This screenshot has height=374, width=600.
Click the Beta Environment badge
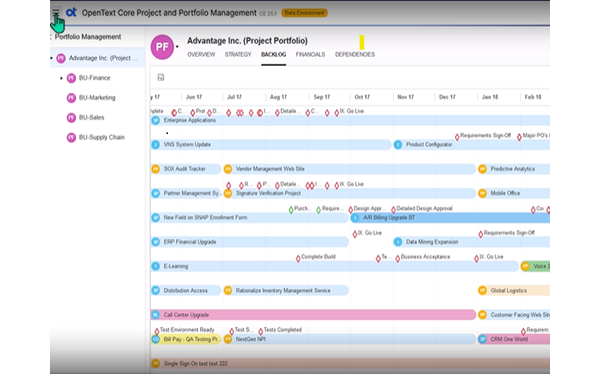coord(305,13)
